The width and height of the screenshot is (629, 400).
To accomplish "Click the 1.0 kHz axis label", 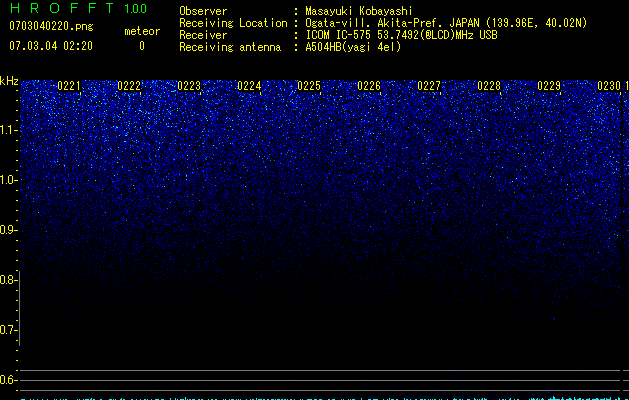I will coord(8,180).
